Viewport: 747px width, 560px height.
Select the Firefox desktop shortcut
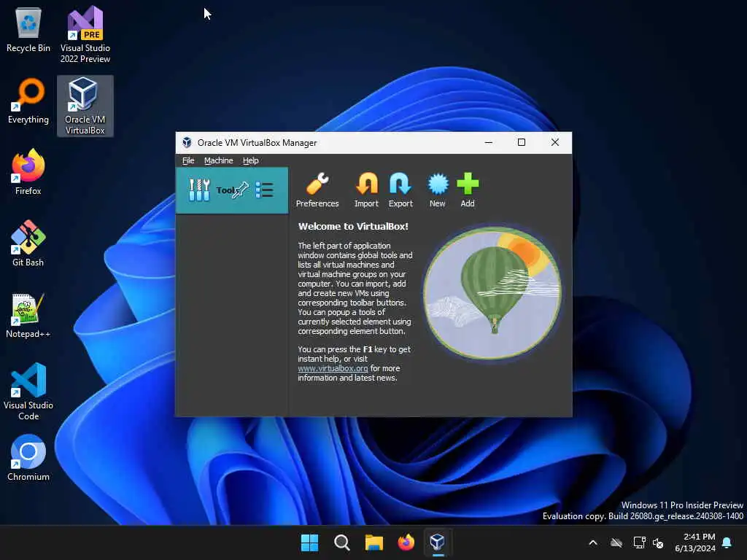click(28, 172)
